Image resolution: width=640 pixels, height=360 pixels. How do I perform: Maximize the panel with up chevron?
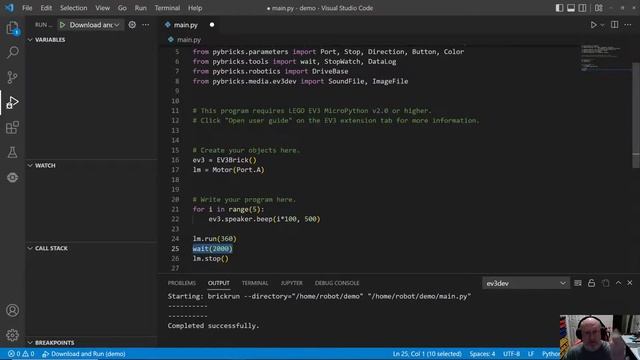click(x=618, y=283)
